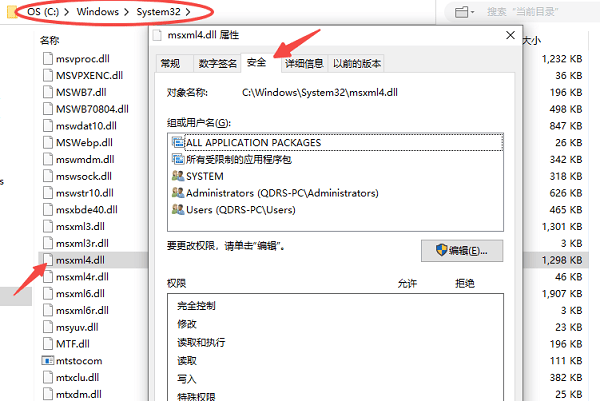Select Administrators (QDRS-PC\Administrators) entry

(x=336, y=193)
